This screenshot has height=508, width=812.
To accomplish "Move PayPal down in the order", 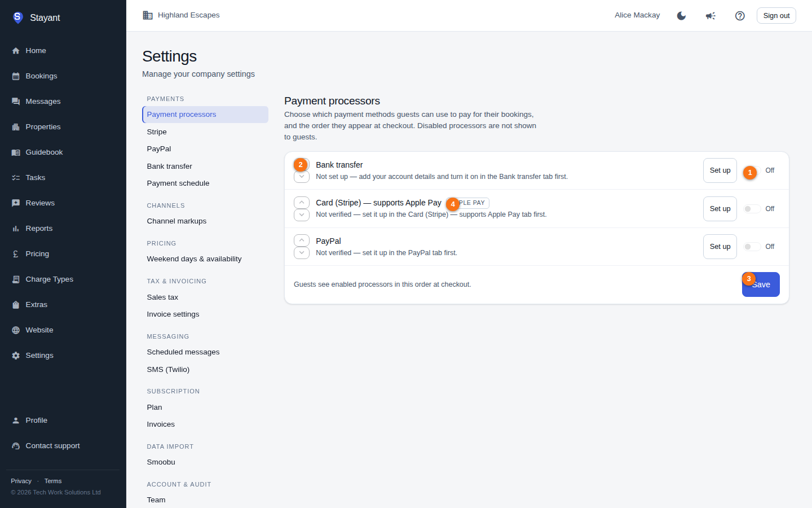I will [302, 253].
